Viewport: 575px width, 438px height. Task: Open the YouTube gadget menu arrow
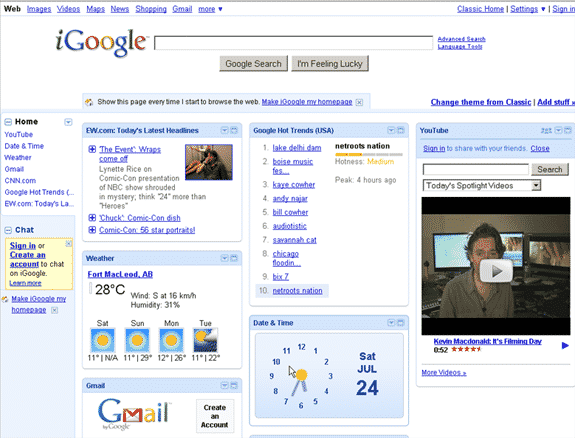click(x=558, y=130)
